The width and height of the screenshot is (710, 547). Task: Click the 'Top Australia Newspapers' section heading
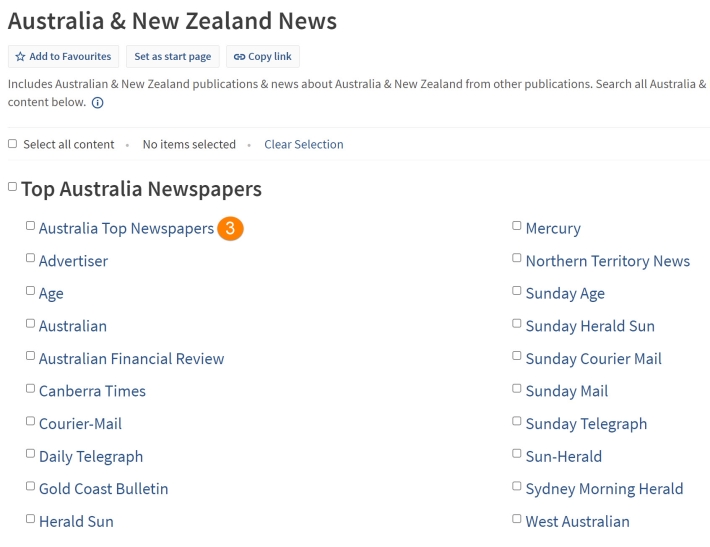coord(141,189)
